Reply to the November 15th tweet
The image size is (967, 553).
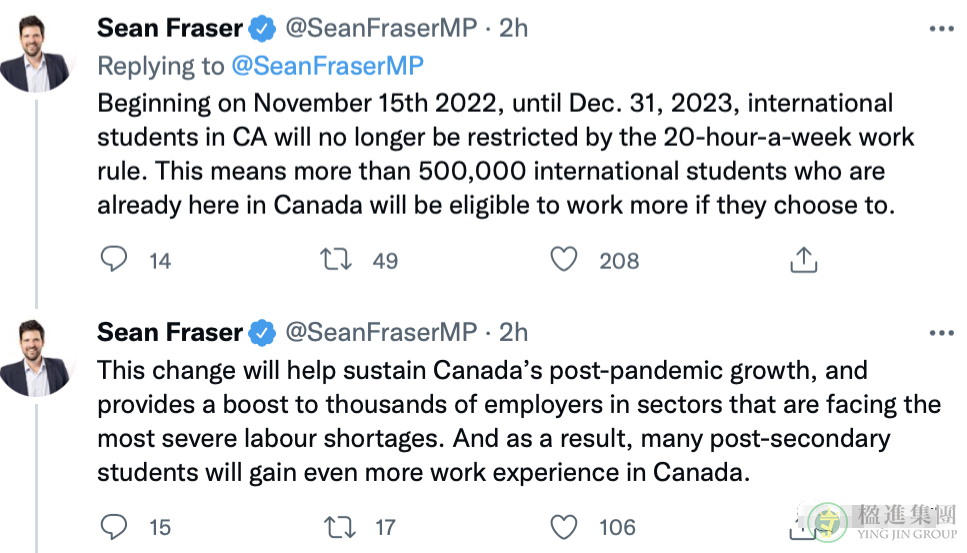click(x=114, y=259)
